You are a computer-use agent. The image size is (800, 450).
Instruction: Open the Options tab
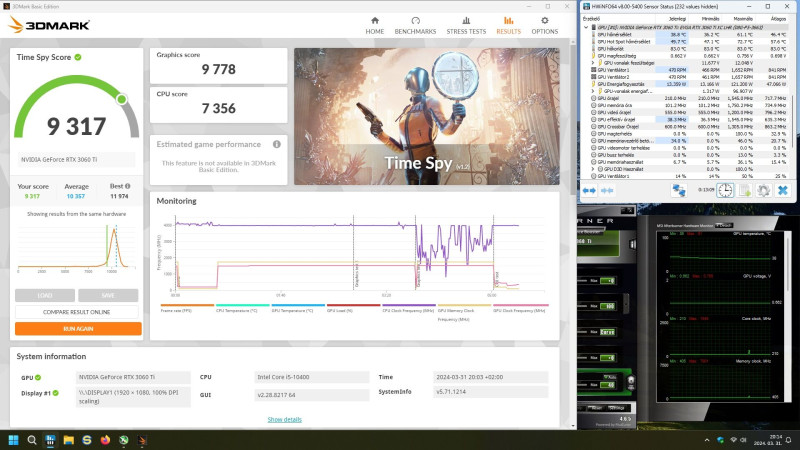click(x=544, y=25)
